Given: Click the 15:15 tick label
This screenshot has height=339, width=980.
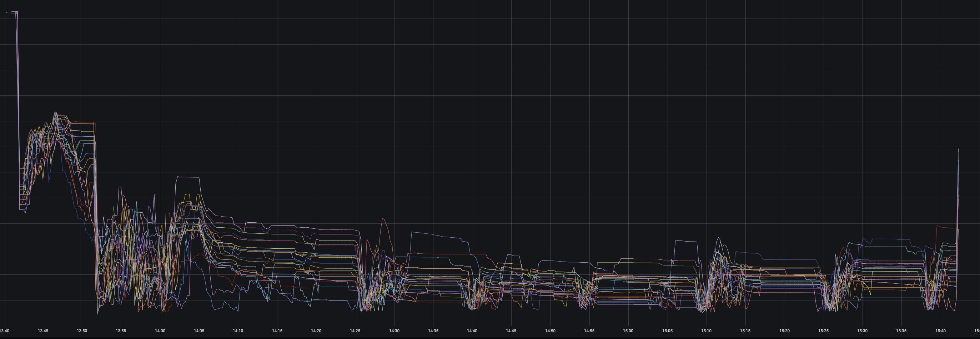Looking at the screenshot, I should tap(745, 331).
